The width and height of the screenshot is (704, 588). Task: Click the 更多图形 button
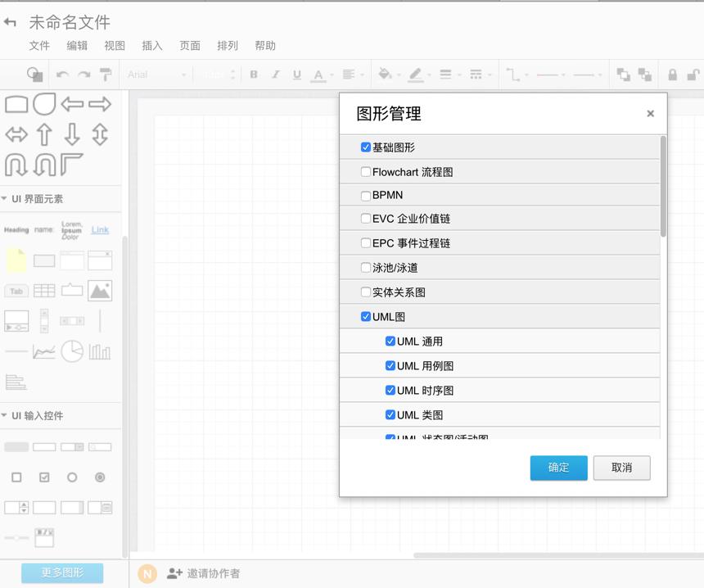(x=62, y=572)
